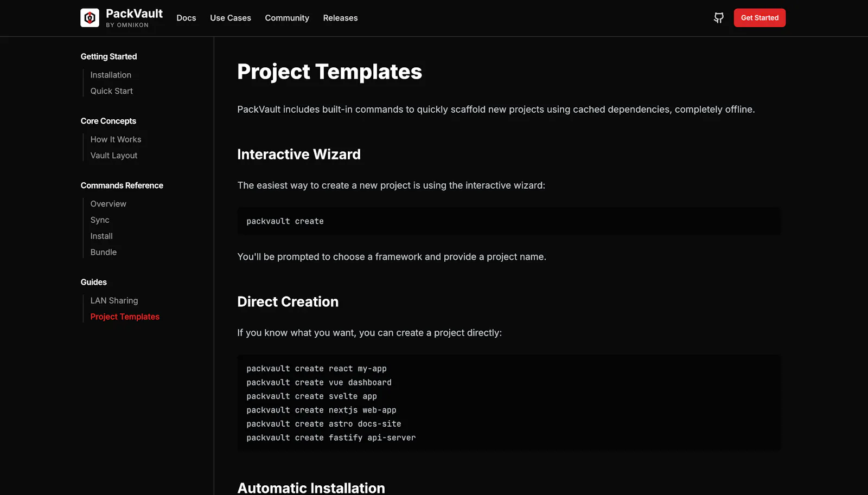The height and width of the screenshot is (495, 868).
Task: Open the Installation sidebar page
Action: [x=111, y=75]
